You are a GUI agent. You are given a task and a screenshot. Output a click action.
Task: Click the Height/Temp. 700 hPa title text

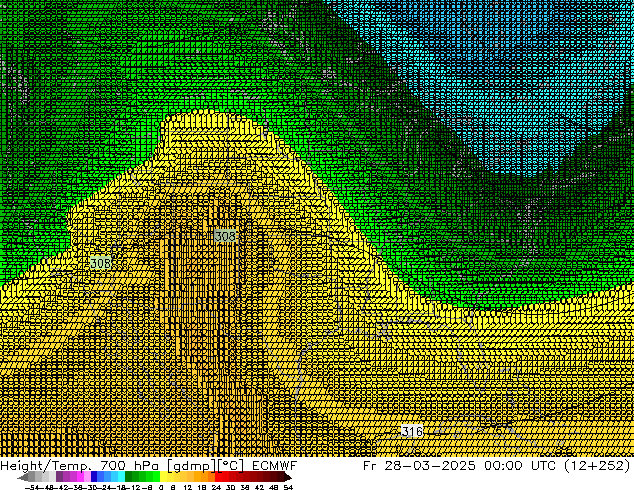tap(79, 465)
